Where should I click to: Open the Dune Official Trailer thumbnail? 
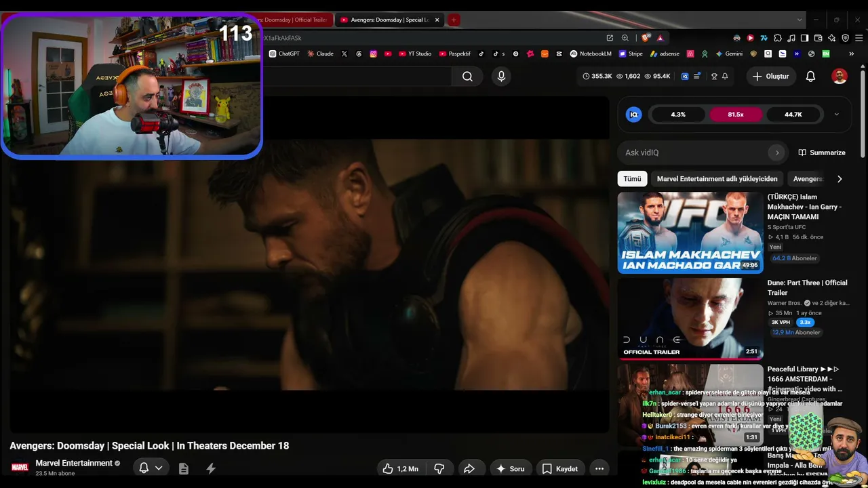[690, 319]
